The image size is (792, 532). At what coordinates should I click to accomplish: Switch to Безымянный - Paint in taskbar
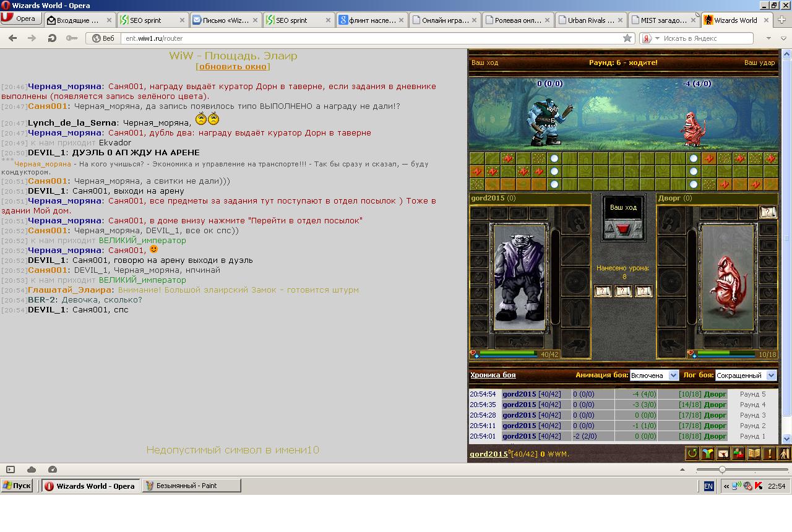(191, 486)
